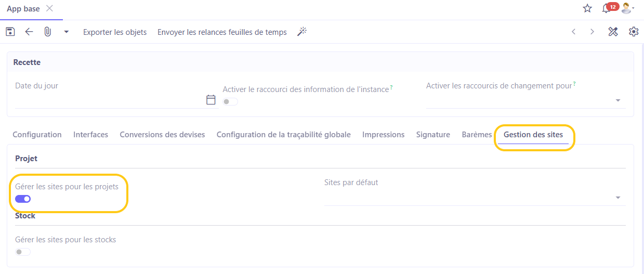Screen dimensions: 644x274
Task: Click the Projet section title
Action: coord(26,158)
